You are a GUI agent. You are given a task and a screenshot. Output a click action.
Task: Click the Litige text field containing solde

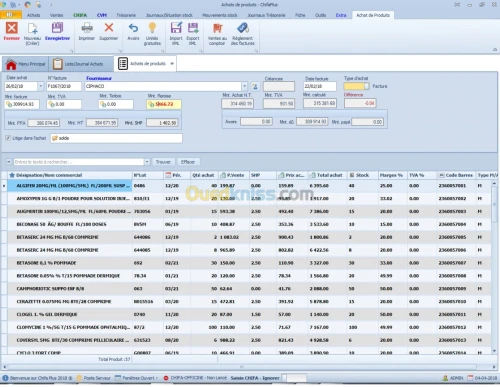(116, 138)
